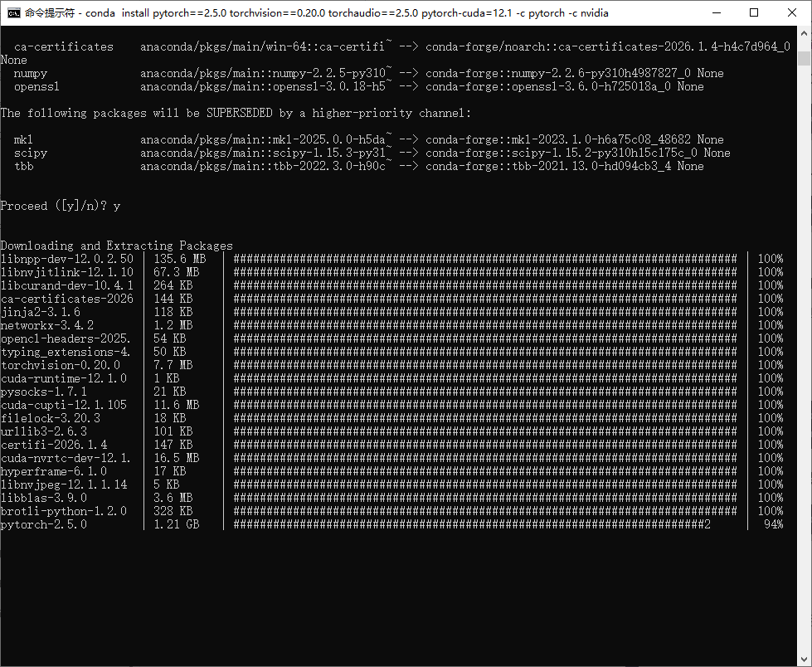Select the torchvision-0.20.0 package name
The width and height of the screenshot is (812, 667).
[60, 365]
